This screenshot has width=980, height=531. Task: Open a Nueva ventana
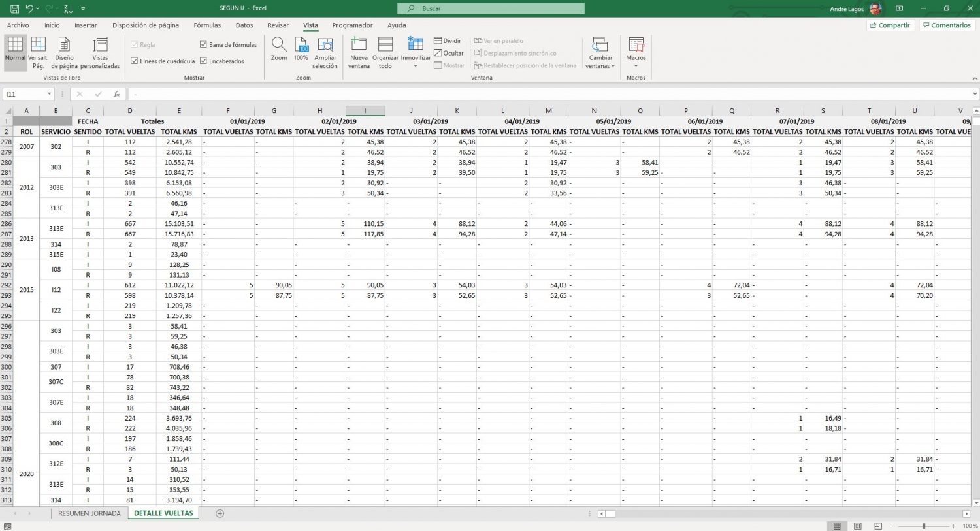(359, 53)
